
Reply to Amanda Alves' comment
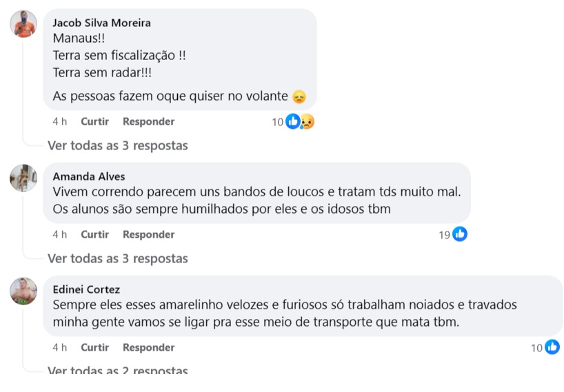pyautogui.click(x=148, y=235)
